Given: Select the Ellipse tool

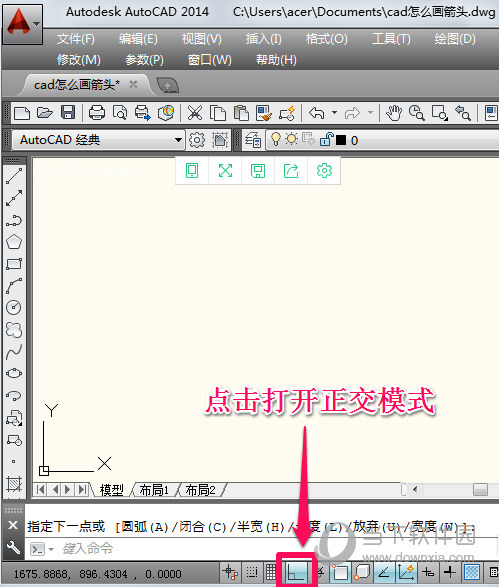Looking at the screenshot, I should click(x=14, y=373).
